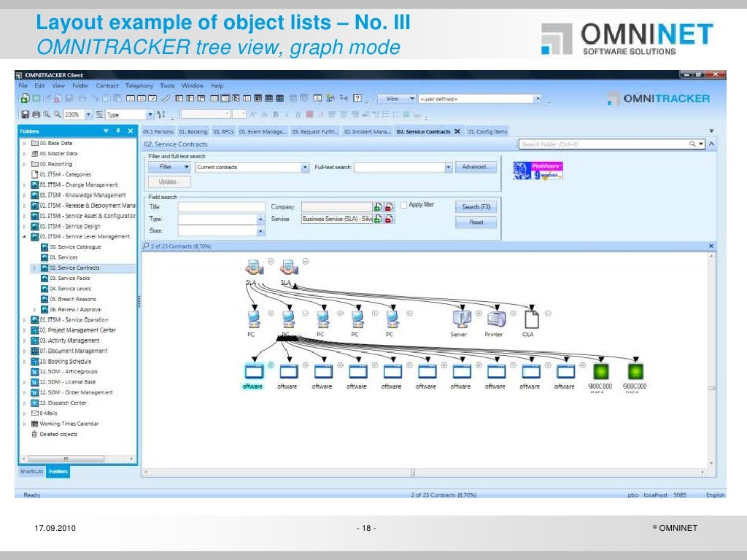The image size is (747, 560).
Task: Click the Advanced... button
Action: pyautogui.click(x=476, y=167)
